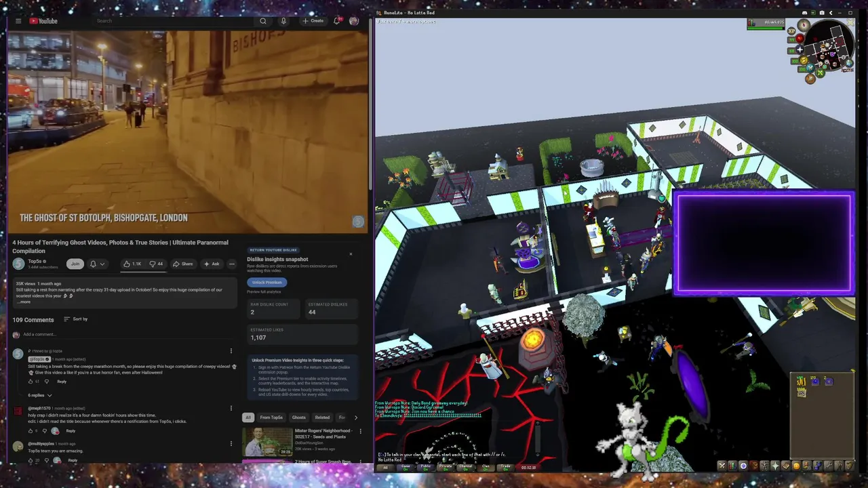Click the minimap compass orb
Image resolution: width=868 pixels, height=488 pixels.
point(804,25)
